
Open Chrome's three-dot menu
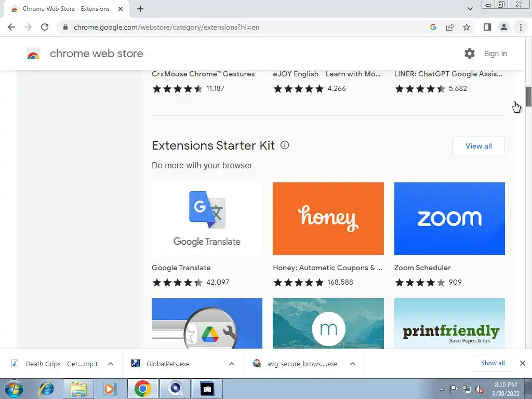click(521, 27)
